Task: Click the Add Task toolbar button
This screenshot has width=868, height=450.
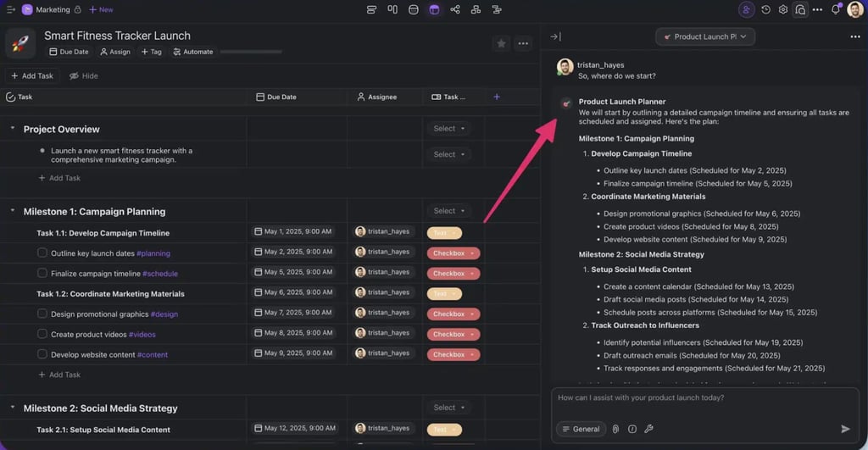Action: coord(32,75)
